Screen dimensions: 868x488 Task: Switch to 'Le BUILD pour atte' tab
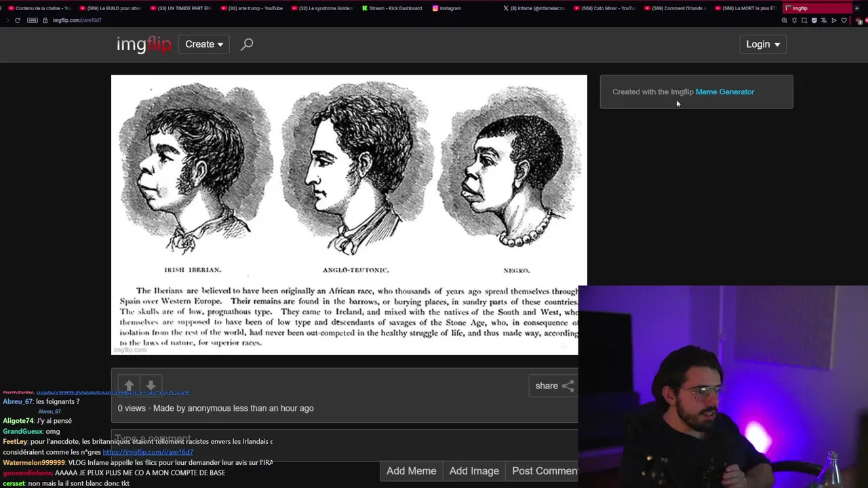click(110, 8)
